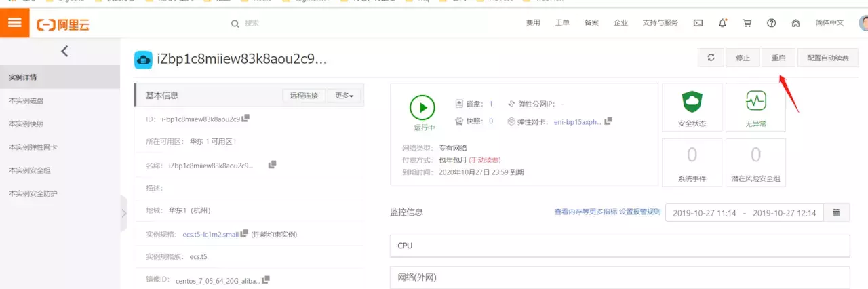Image resolution: width=868 pixels, height=289 pixels.
Task: Click 查看内存等更多指标 link
Action: pyautogui.click(x=586, y=212)
